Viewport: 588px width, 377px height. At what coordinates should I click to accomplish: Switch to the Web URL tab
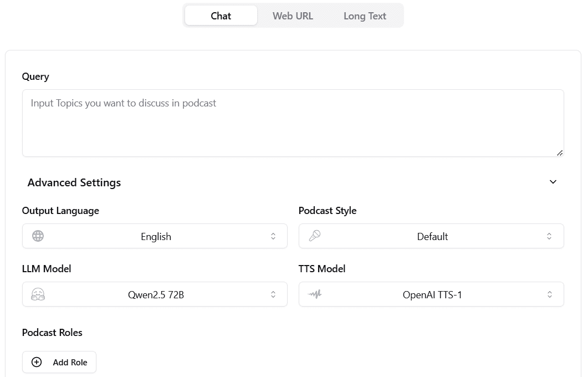pyautogui.click(x=293, y=16)
